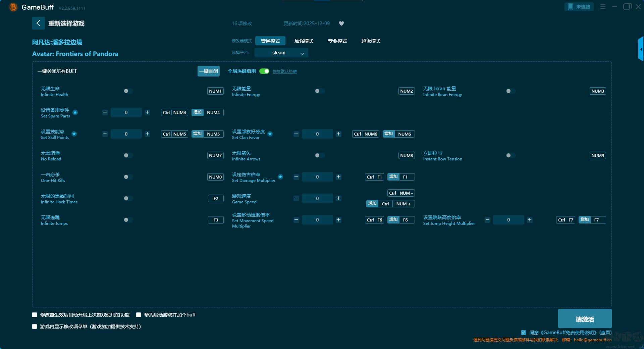This screenshot has width=644, height=349.
Task: Click the 请激活 activate button
Action: [x=585, y=319]
